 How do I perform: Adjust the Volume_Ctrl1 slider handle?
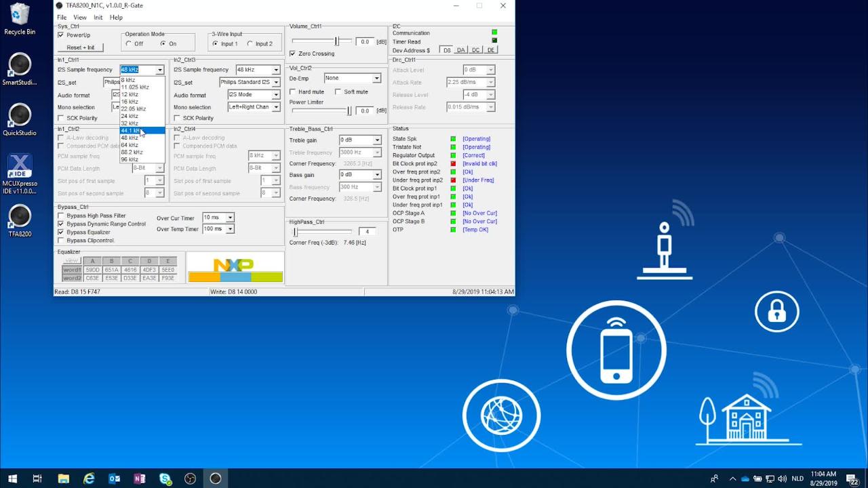(x=336, y=41)
